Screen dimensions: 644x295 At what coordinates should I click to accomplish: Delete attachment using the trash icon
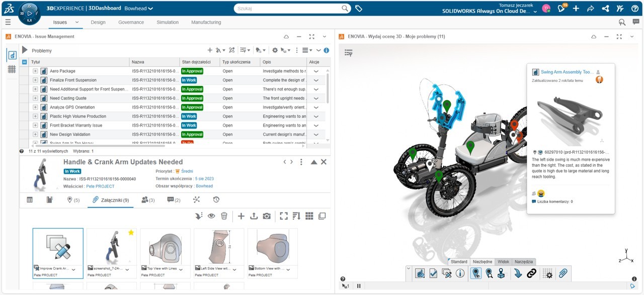(224, 216)
